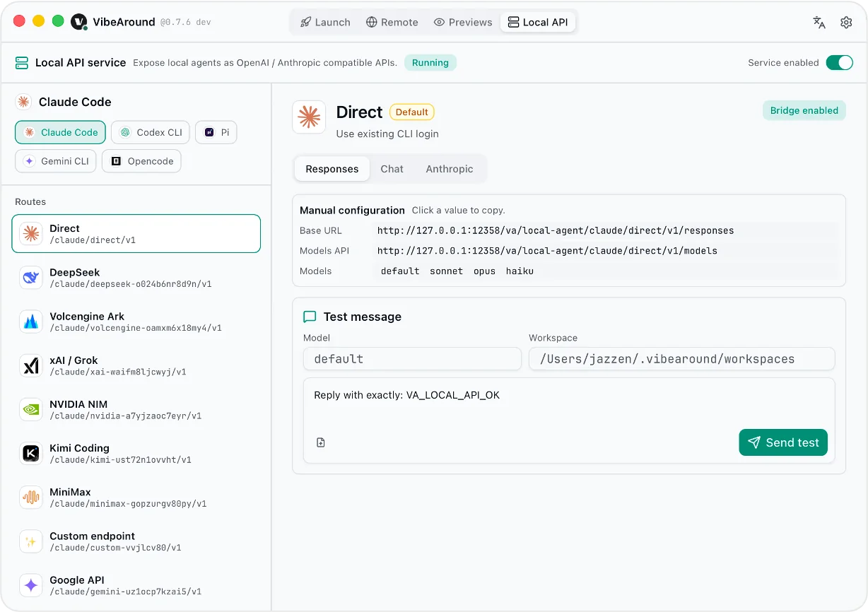Click the Bridge enabled badge

coord(804,110)
